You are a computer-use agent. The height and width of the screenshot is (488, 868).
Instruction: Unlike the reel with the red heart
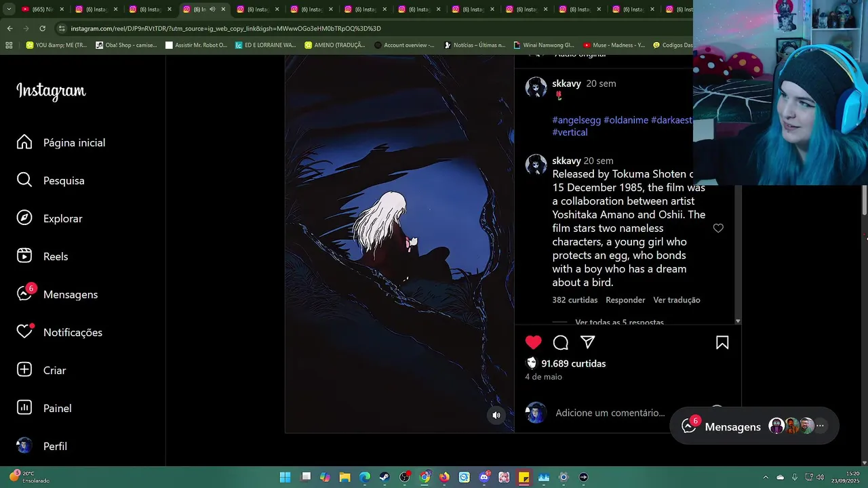tap(534, 342)
